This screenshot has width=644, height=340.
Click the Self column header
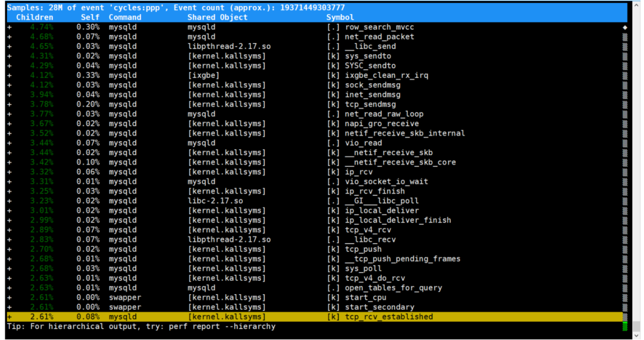click(90, 17)
